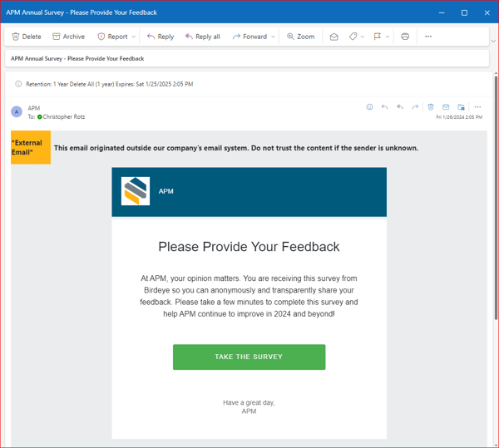Click the Zoom magnifier button

[301, 37]
